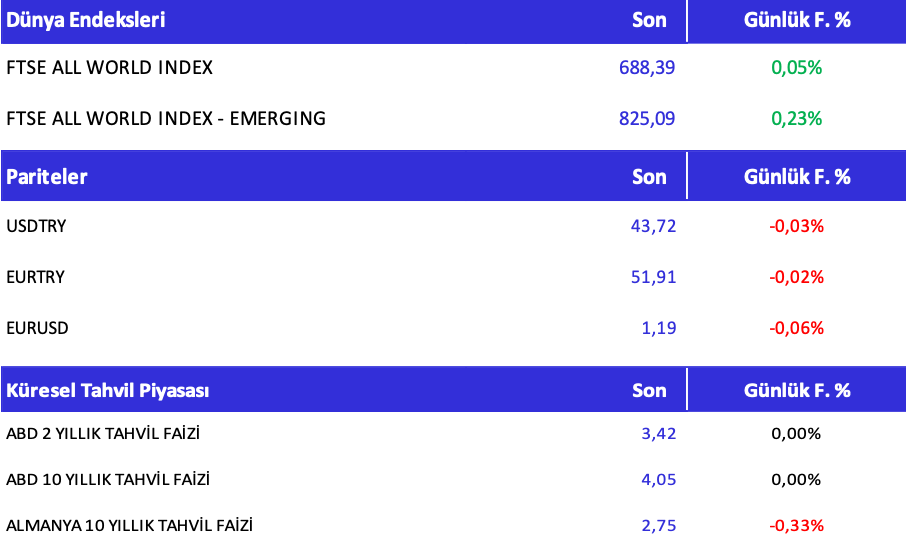
Task: Click the -0,33% German bond change
Action: coord(796,524)
